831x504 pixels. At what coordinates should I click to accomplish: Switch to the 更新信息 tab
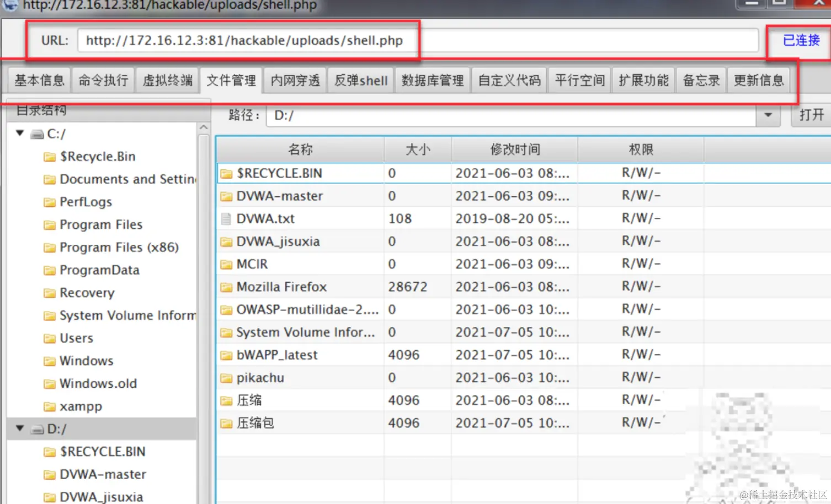click(759, 81)
